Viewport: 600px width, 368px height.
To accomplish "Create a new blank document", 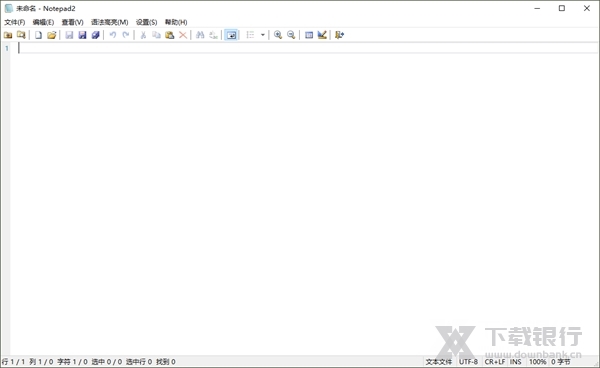I will (x=38, y=35).
